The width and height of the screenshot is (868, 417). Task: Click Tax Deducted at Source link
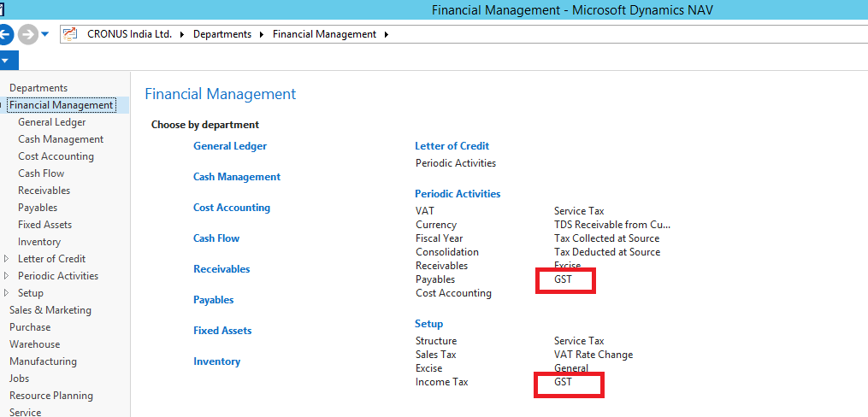click(607, 252)
